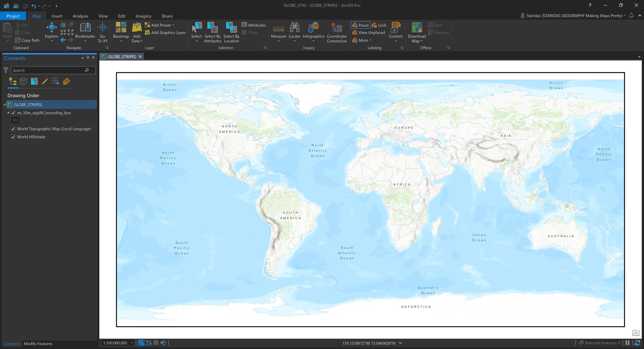This screenshot has height=349, width=644.
Task: Switch to the Imagery tab
Action: point(143,16)
